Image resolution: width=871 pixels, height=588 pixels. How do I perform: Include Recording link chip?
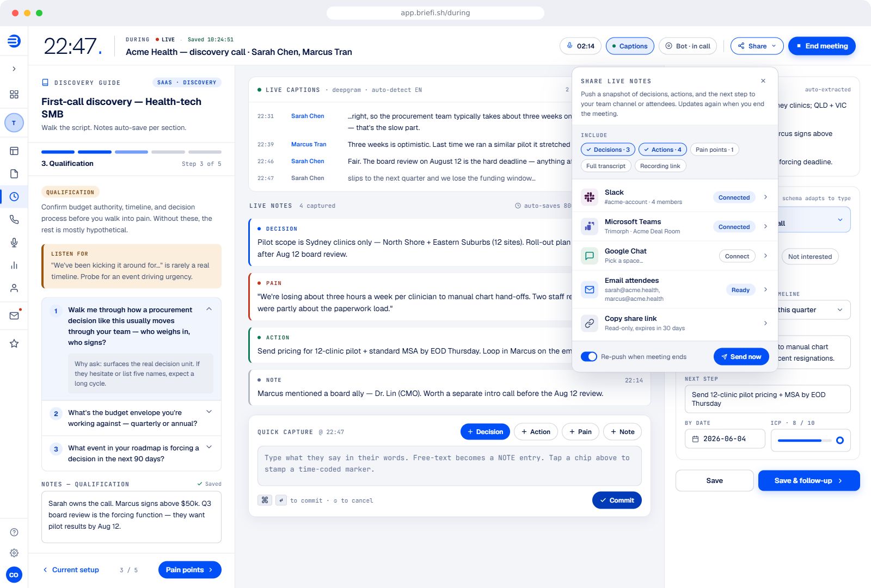point(660,166)
